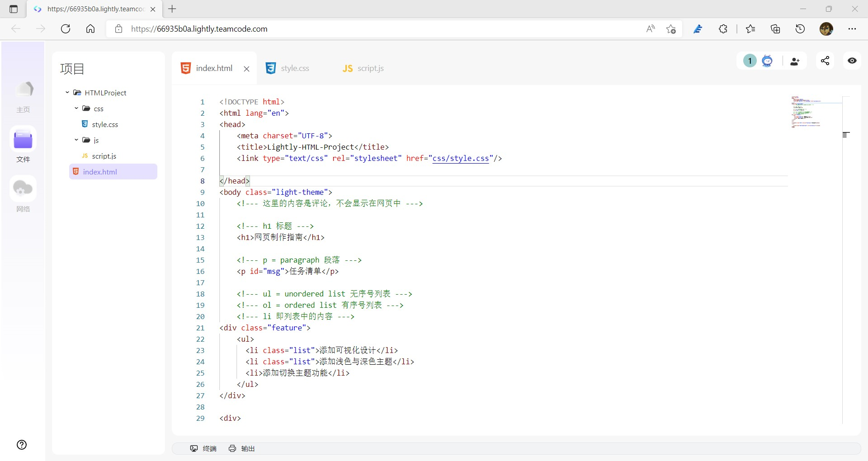
Task: Invite a collaborator with the add-person icon
Action: 795,61
